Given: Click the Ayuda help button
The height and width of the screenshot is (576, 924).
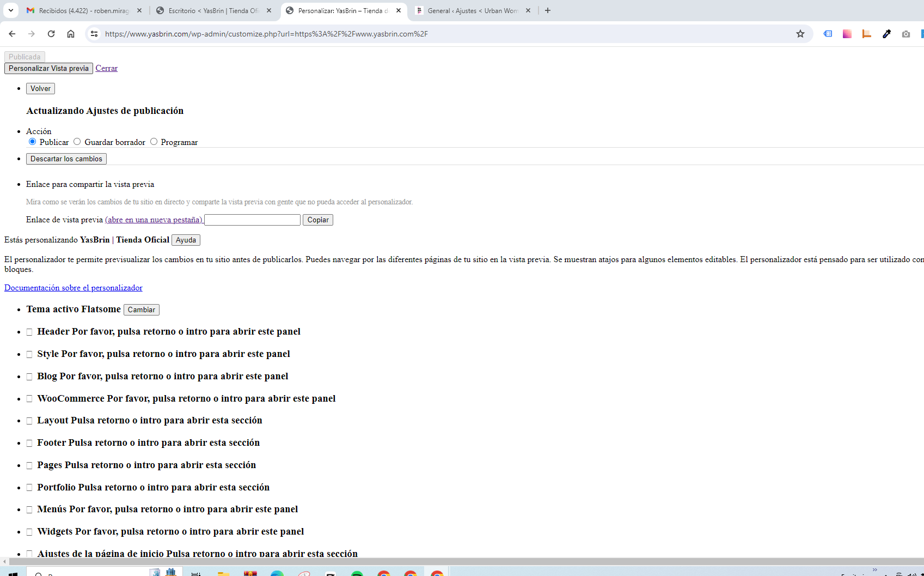Looking at the screenshot, I should (186, 240).
